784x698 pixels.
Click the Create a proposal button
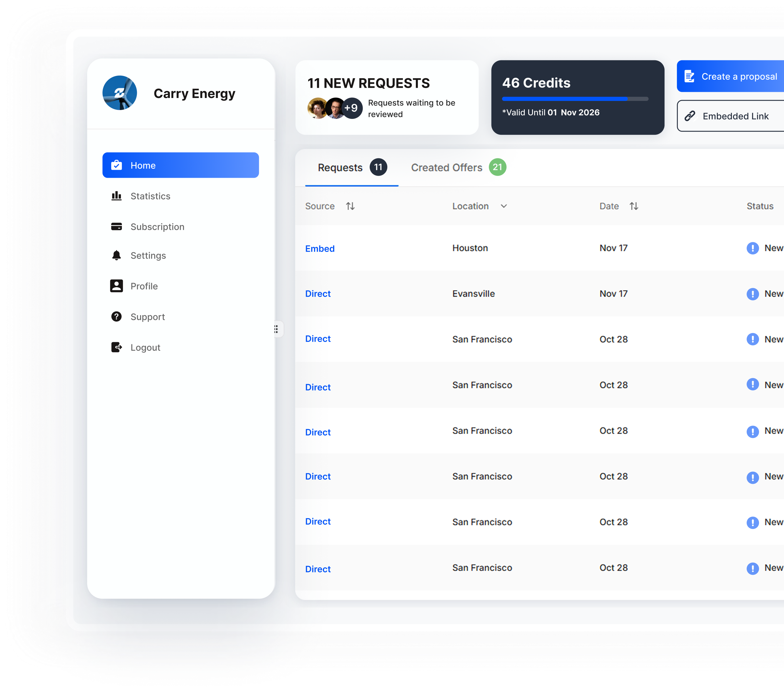(x=732, y=76)
